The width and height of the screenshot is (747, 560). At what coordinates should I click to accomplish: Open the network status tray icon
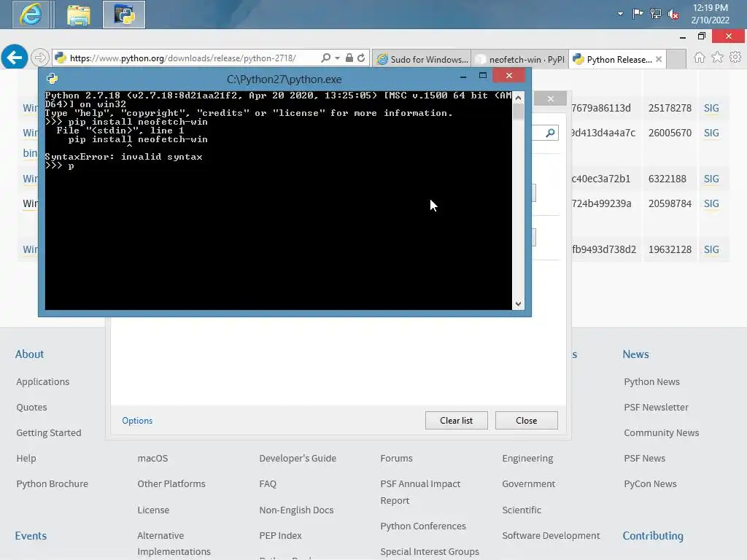click(656, 14)
